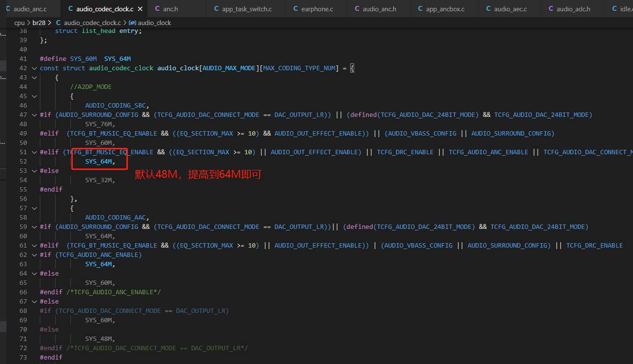Fold the TCFG_AUDIO_ANC_ENABLE #if at line 62
This screenshot has height=364, width=633.
point(34,255)
